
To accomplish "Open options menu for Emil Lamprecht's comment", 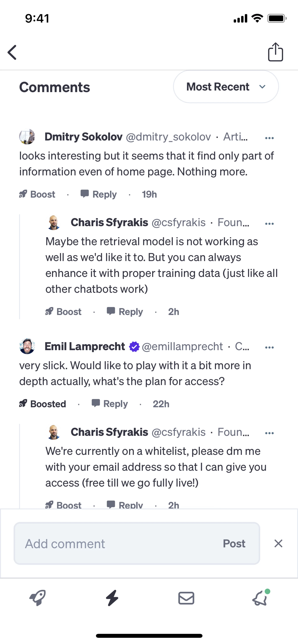I will pos(269,347).
